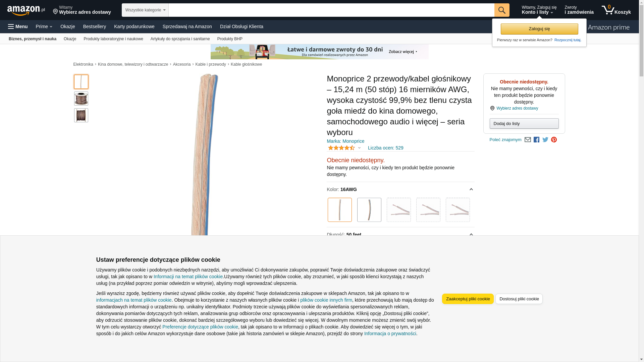
Task: Click Dostosuj pliki cookie button
Action: 519,299
